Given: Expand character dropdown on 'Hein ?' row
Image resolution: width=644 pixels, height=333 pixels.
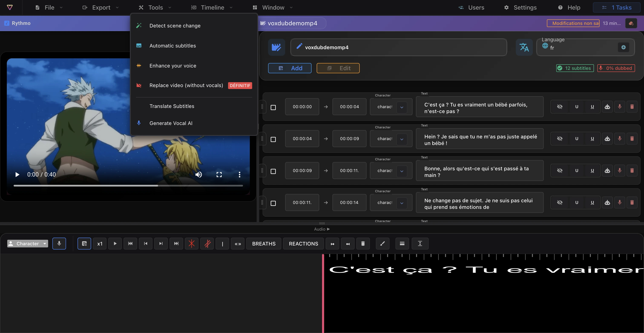Looking at the screenshot, I should pyautogui.click(x=402, y=139).
